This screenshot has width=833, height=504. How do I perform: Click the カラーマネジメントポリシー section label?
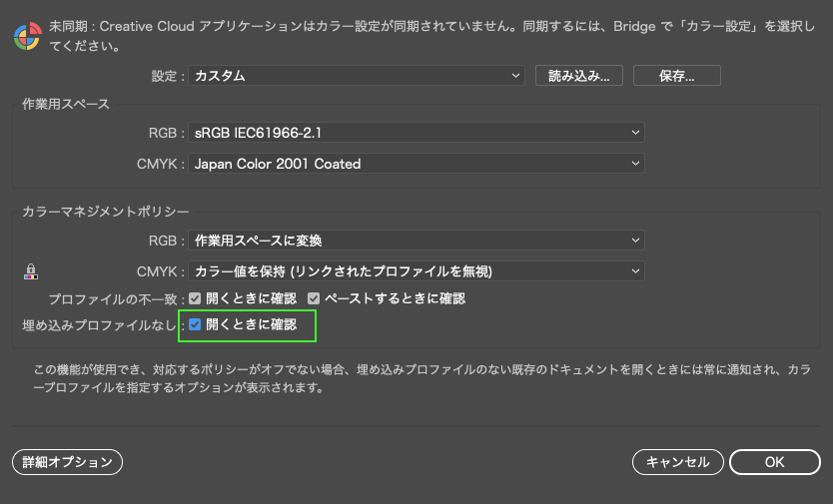[x=105, y=212]
